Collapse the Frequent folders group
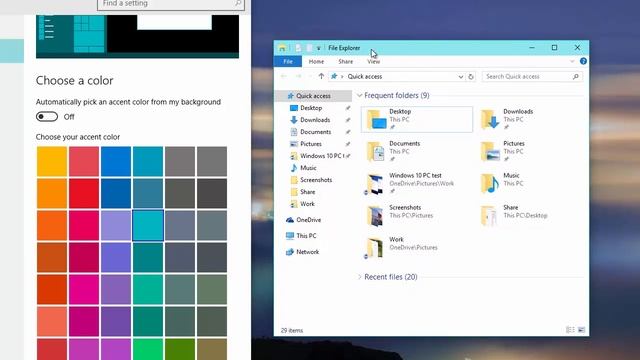 point(360,96)
